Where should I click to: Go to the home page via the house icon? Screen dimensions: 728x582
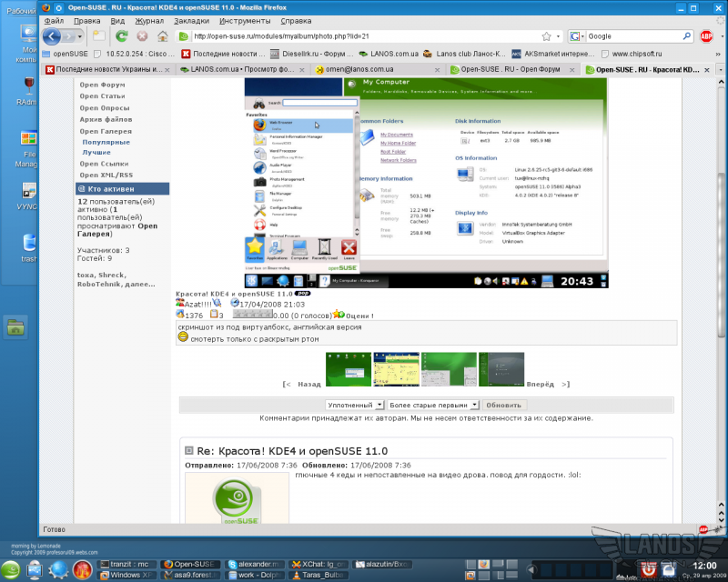pos(162,36)
